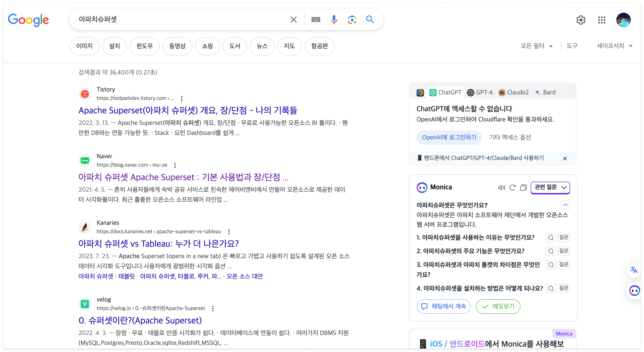Viewport: 644px width, 352px height.
Task: Open the 세이프서치 dropdown
Action: 615,46
